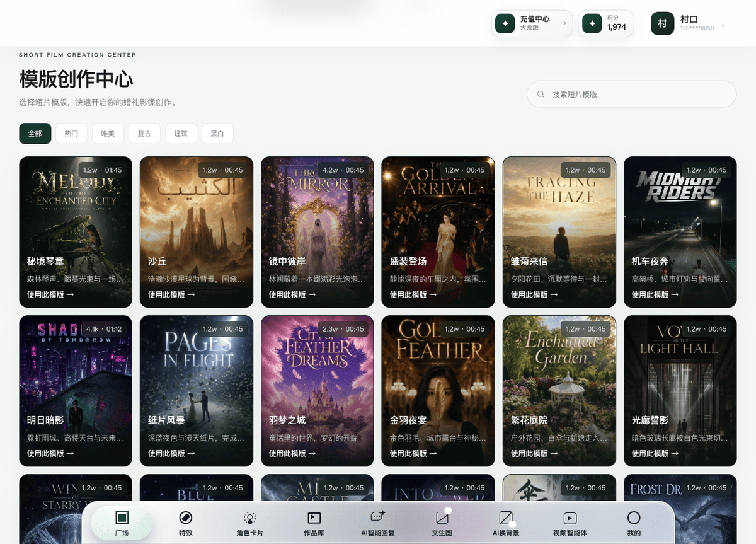756x544 pixels.
Task: Switch to the 黑白 filter tab
Action: point(217,134)
